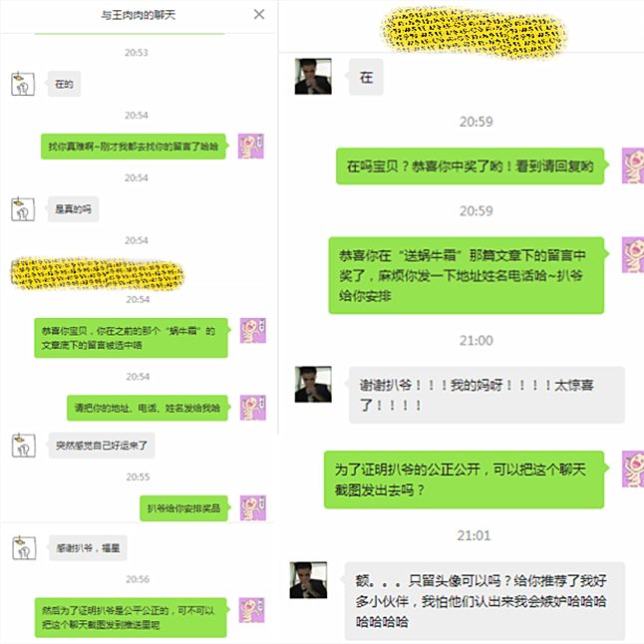Viewport: 644px width, 644px height.
Task: Select the 在的 message bubble
Action: [64, 84]
